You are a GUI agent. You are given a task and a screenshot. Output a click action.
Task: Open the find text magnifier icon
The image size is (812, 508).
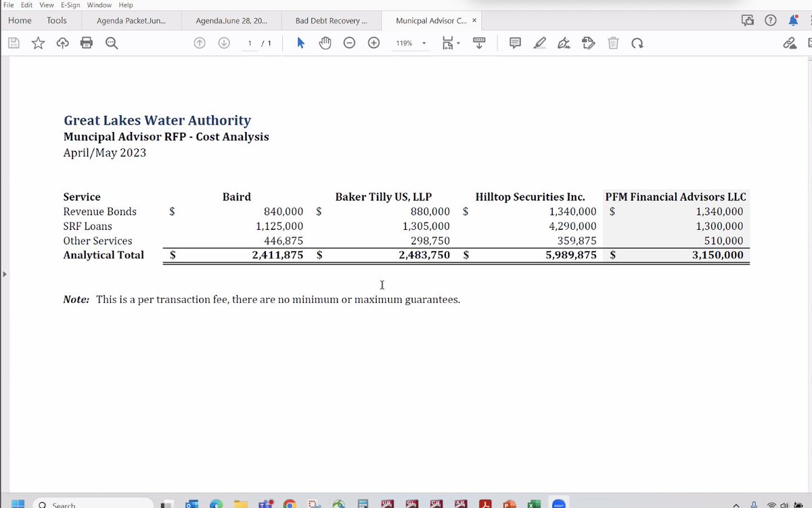click(x=112, y=43)
